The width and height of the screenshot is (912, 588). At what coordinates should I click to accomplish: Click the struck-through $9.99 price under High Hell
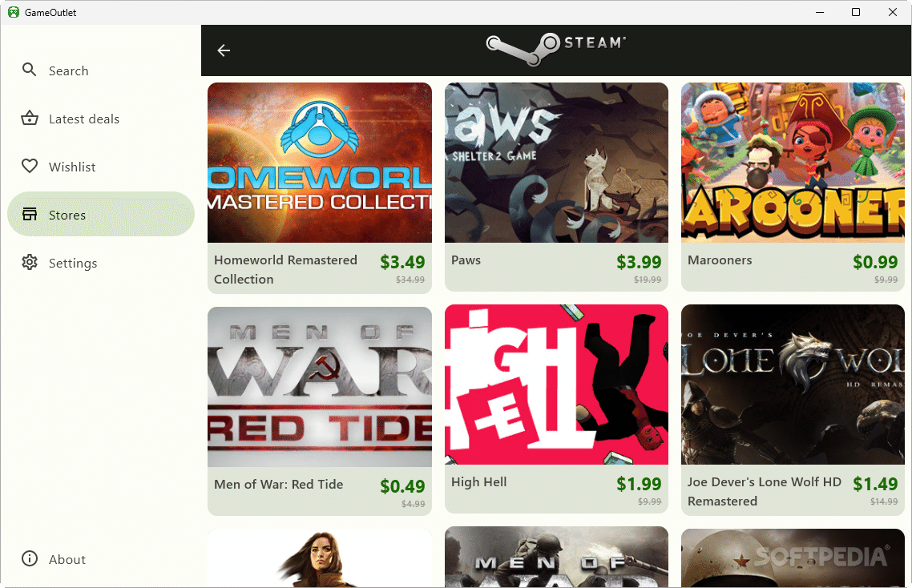(650, 501)
